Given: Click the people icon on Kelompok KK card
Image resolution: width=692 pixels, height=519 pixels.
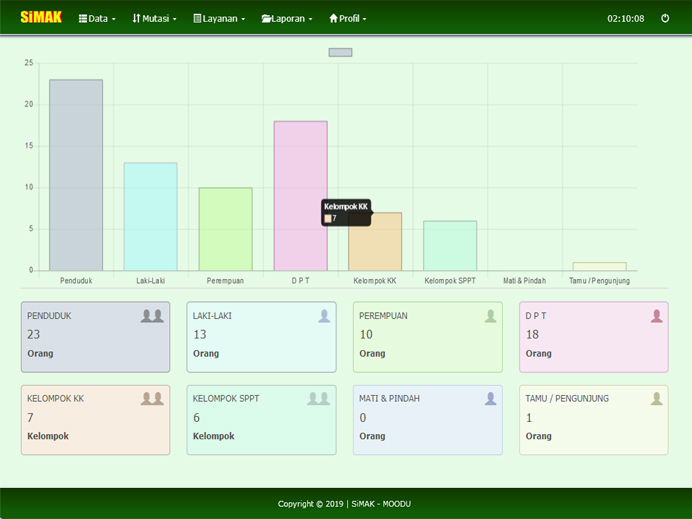Looking at the screenshot, I should (x=152, y=398).
